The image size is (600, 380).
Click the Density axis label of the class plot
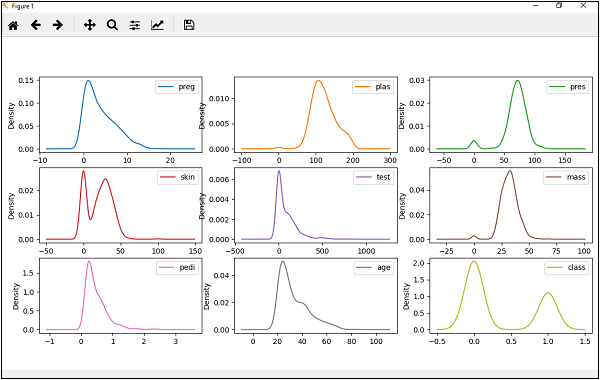tap(406, 296)
